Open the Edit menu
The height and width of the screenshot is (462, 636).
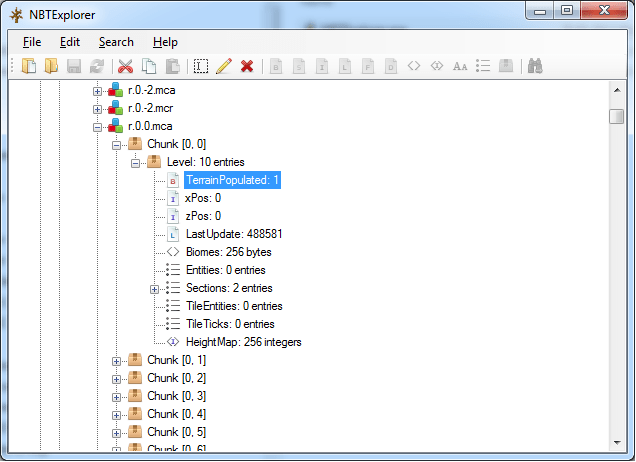click(x=70, y=42)
